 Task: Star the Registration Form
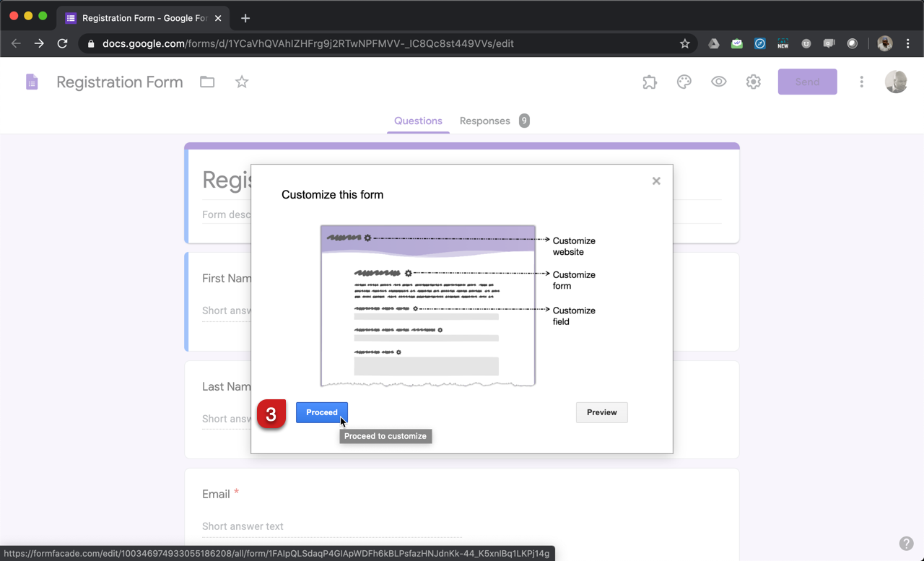tap(242, 82)
